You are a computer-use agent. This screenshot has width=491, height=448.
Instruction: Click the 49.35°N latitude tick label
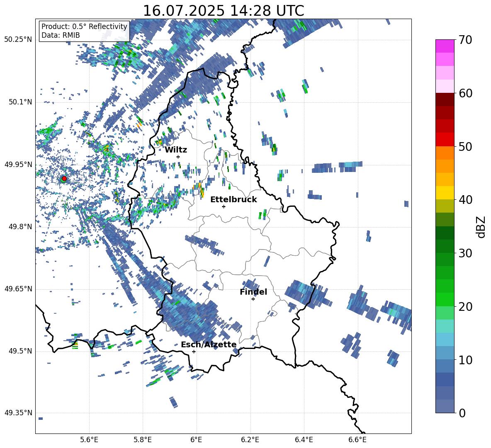(x=18, y=413)
